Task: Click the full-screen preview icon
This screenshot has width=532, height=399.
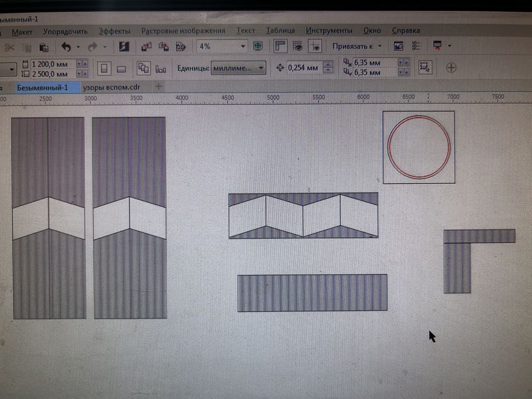Action: [x=258, y=46]
